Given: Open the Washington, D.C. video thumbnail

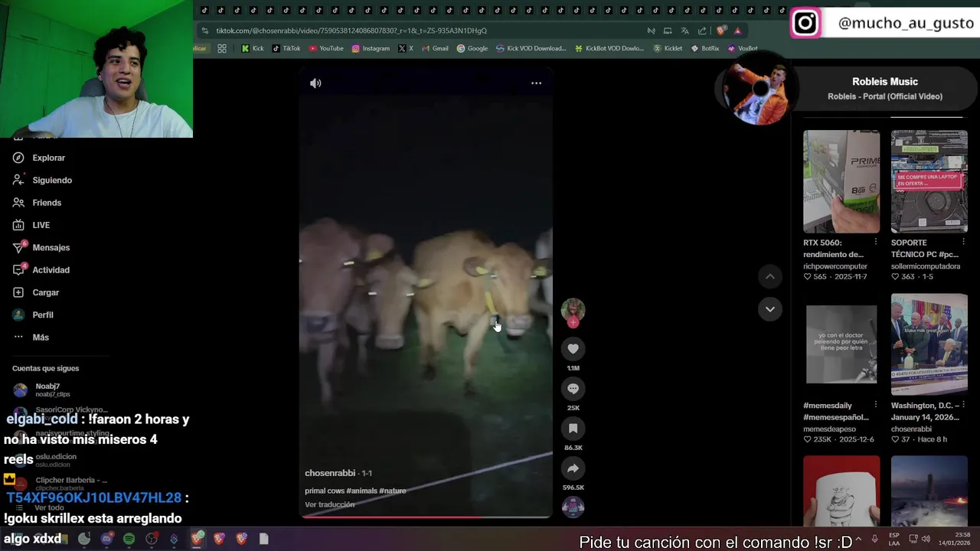Looking at the screenshot, I should pos(929,345).
